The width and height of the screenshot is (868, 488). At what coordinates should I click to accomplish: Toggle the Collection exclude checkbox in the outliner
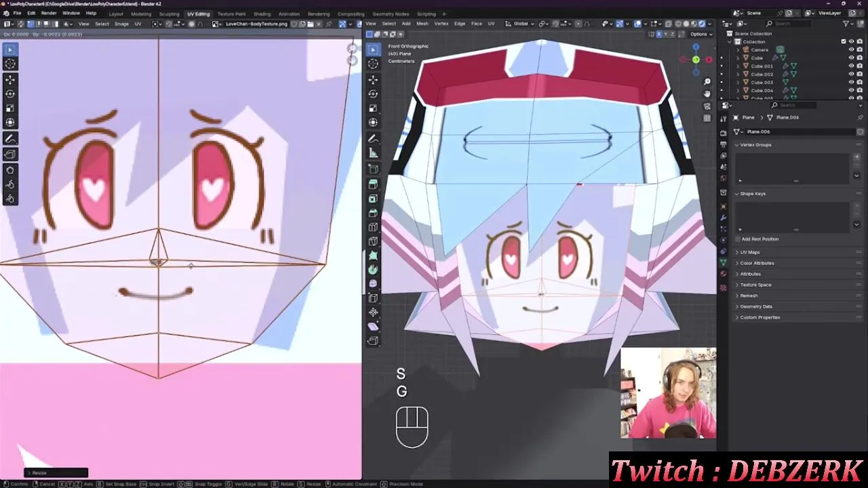(x=844, y=41)
